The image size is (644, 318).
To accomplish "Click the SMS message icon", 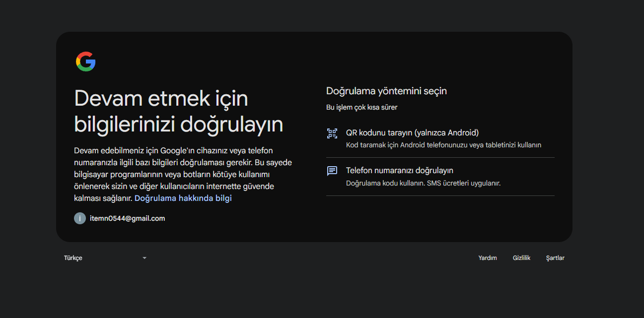I will 332,171.
